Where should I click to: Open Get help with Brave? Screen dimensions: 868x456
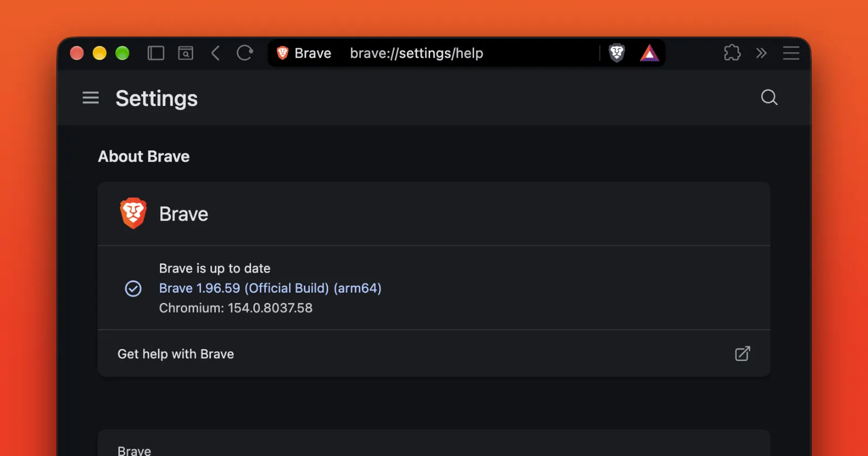pos(434,353)
